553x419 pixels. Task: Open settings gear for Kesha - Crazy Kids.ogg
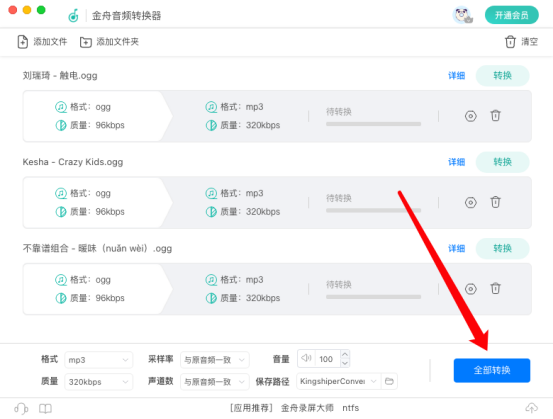click(x=470, y=202)
